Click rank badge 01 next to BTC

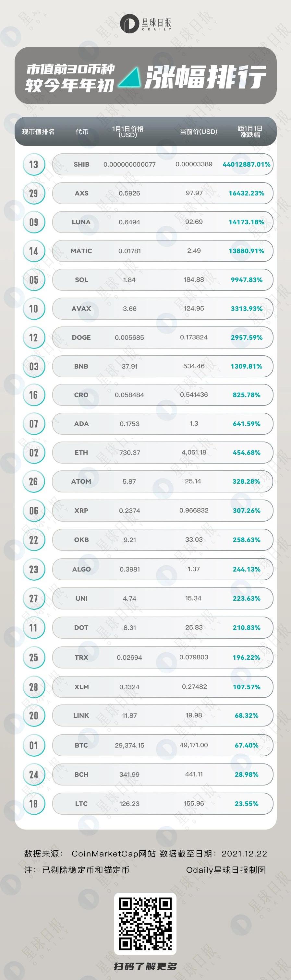tap(34, 745)
